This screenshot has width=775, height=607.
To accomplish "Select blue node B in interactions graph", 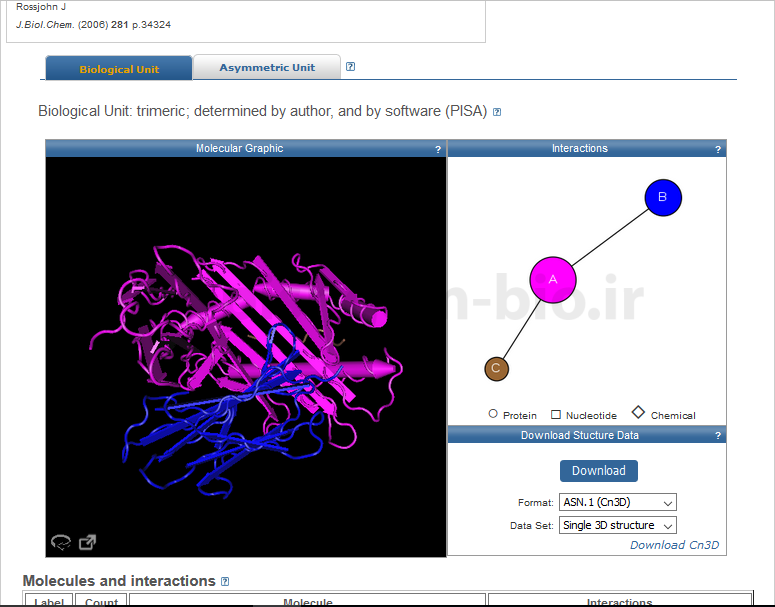I will 662,198.
